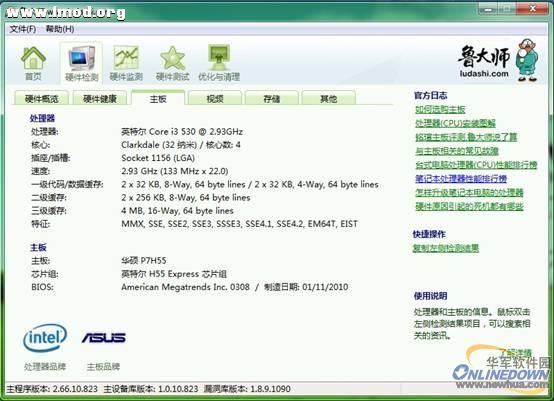The width and height of the screenshot is (554, 401).
Task: Click the 主程序版本 2.66.10.823 status text
Action: [52, 389]
